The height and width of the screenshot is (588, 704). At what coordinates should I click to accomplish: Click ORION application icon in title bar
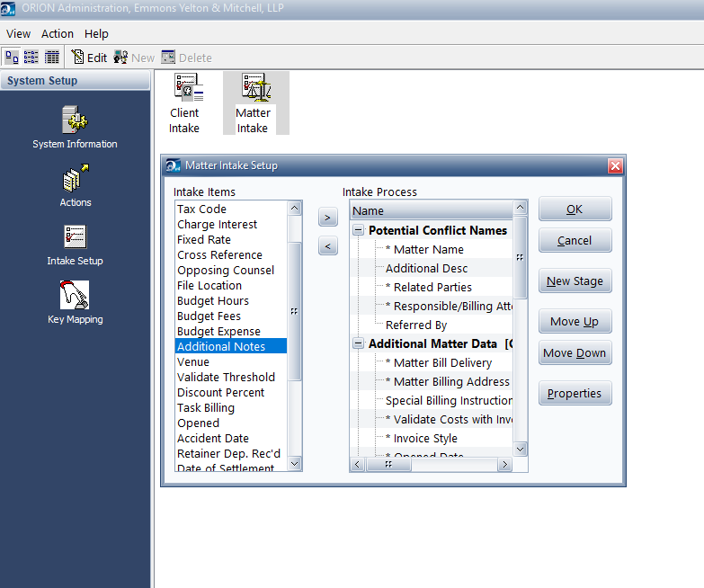[x=7, y=8]
